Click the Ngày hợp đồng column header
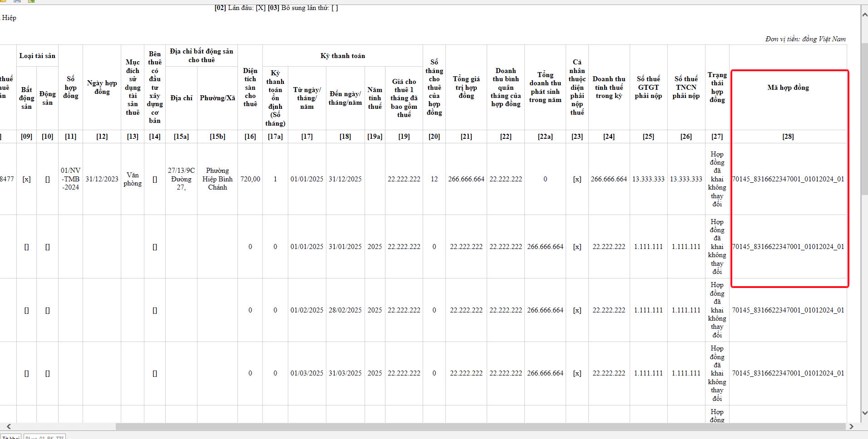The height and width of the screenshot is (439, 868). 102,88
